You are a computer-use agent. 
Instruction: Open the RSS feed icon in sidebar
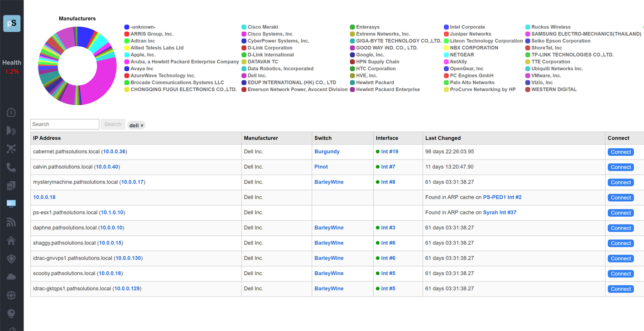(11, 222)
